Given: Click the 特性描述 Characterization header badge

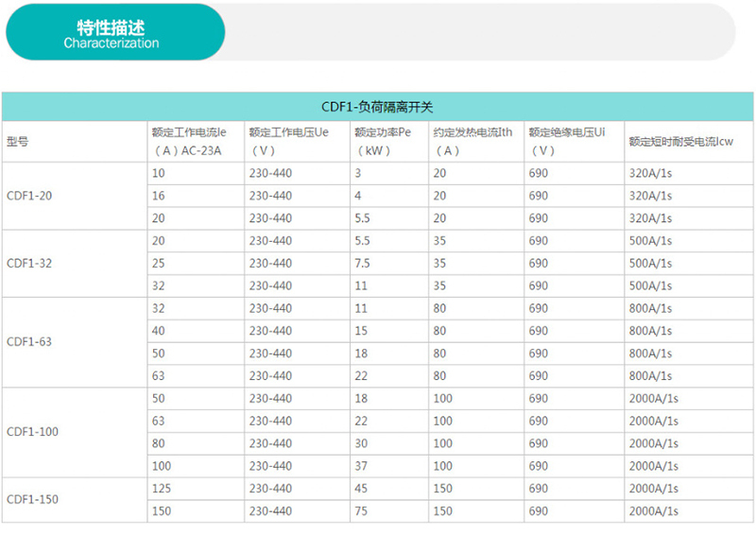Looking at the screenshot, I should [x=115, y=32].
